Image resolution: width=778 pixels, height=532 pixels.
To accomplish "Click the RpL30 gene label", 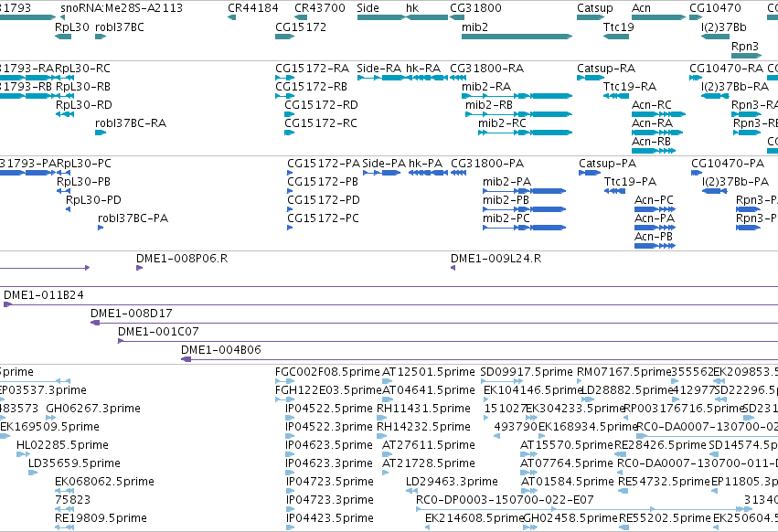I will point(72,27).
